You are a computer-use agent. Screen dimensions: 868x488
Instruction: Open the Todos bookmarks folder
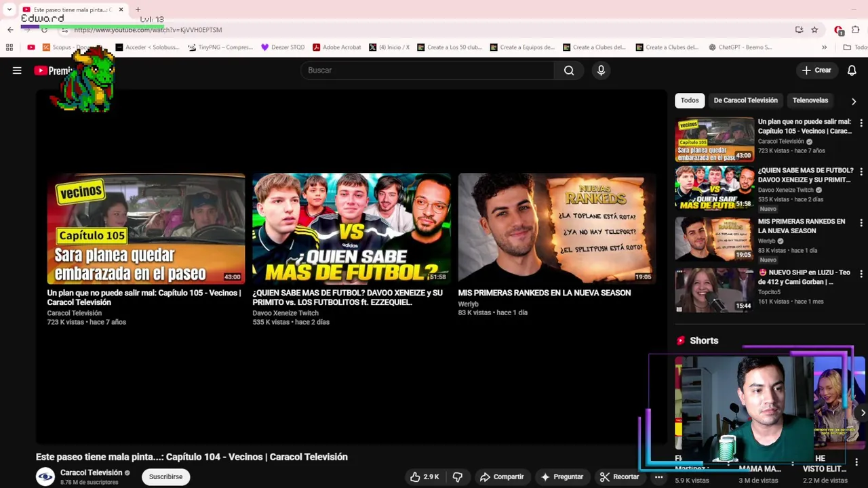(856, 47)
